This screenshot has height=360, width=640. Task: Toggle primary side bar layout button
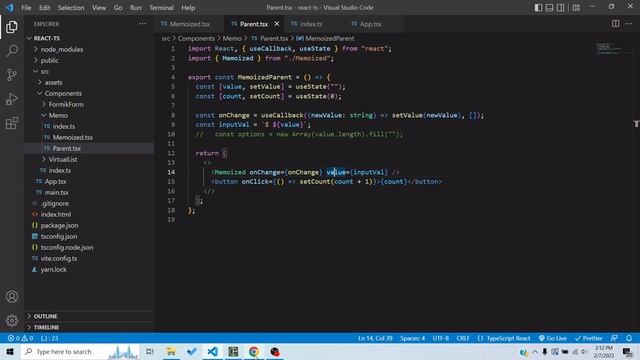(x=538, y=7)
